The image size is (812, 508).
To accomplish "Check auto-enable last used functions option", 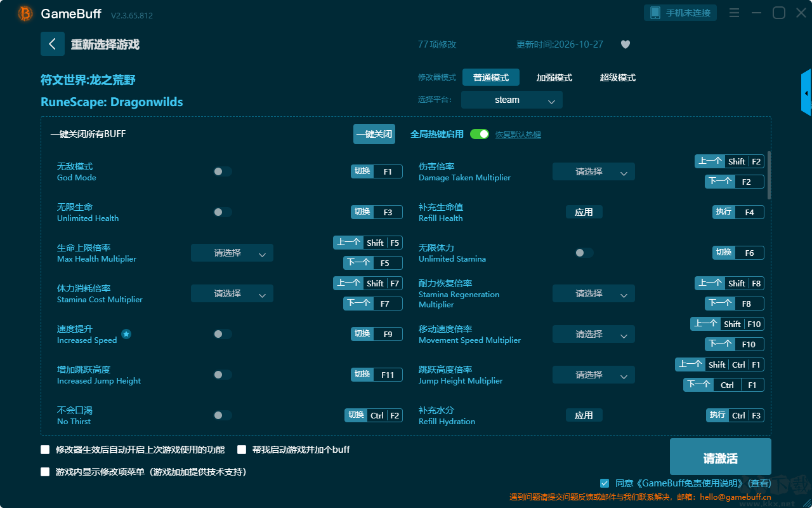I will click(x=45, y=450).
